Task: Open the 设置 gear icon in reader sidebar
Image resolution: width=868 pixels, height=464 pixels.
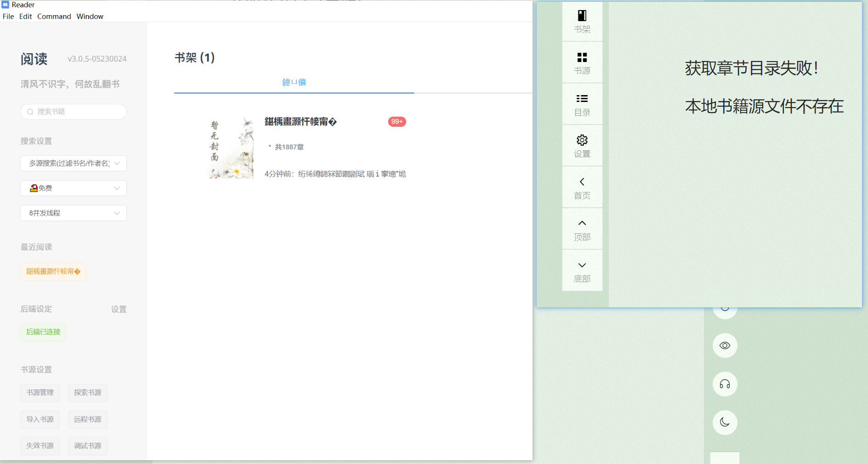Action: tap(582, 146)
